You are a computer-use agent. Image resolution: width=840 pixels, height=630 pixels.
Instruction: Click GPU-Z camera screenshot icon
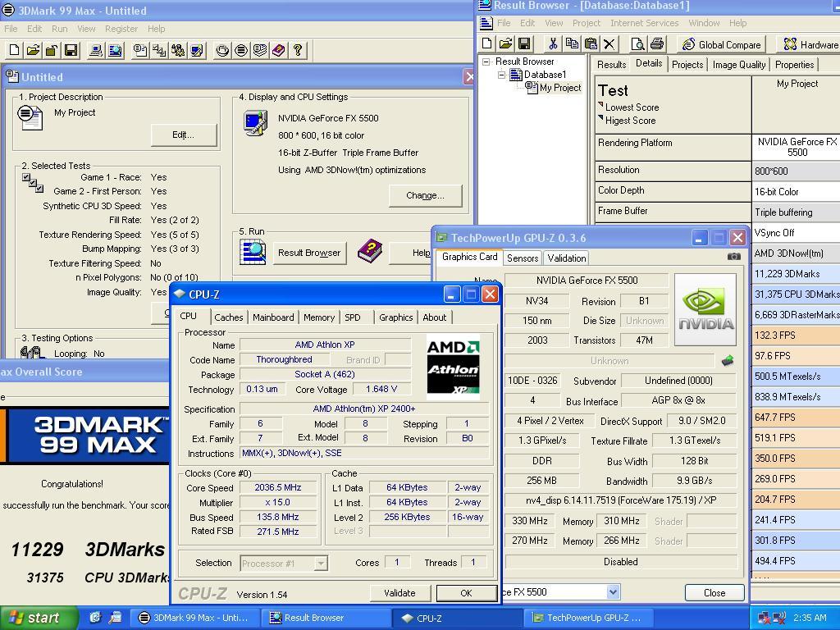734,257
